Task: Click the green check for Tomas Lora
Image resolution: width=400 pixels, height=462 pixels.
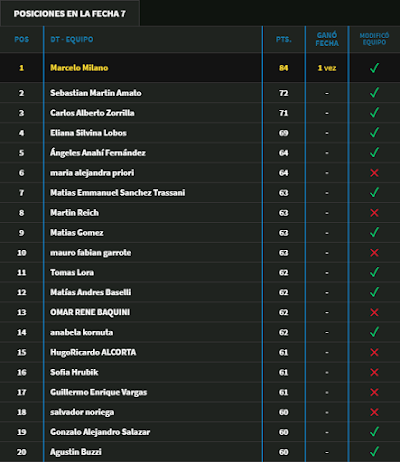Action: pos(374,272)
